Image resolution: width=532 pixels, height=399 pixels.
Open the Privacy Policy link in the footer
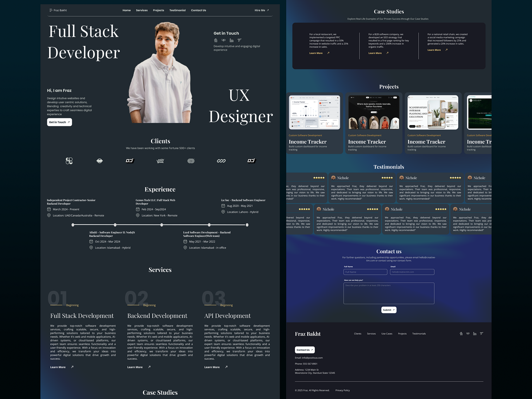342,390
